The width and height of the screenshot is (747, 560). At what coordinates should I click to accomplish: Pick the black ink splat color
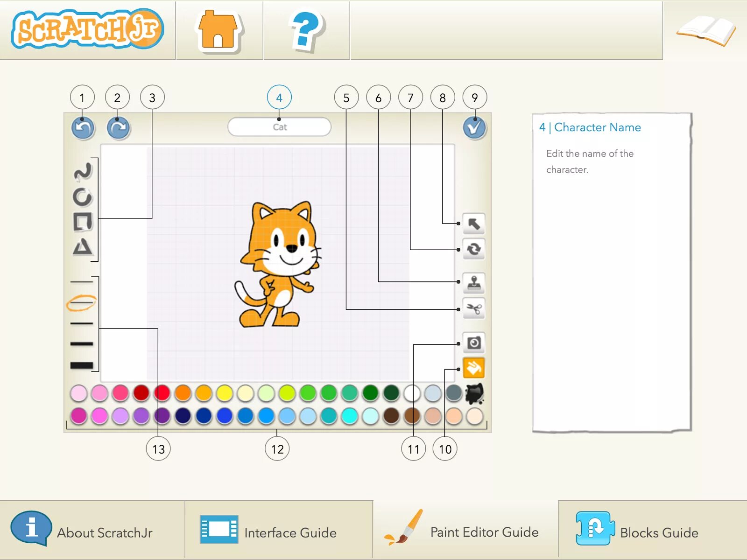(474, 393)
